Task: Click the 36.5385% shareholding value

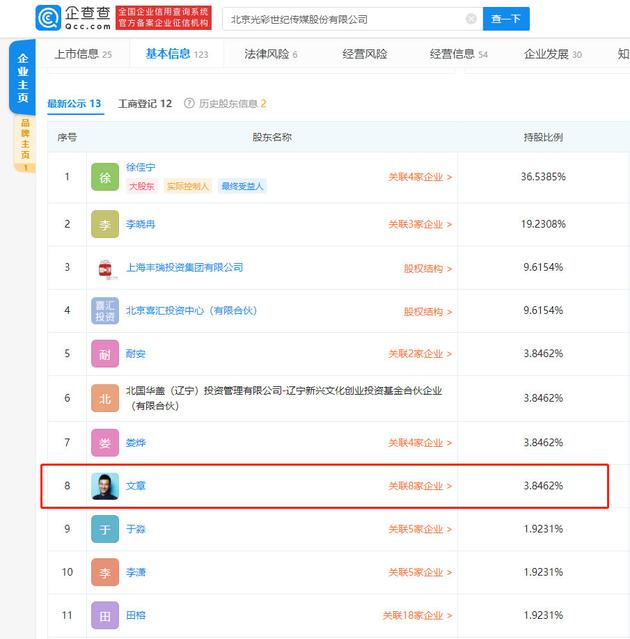Action: (543, 177)
